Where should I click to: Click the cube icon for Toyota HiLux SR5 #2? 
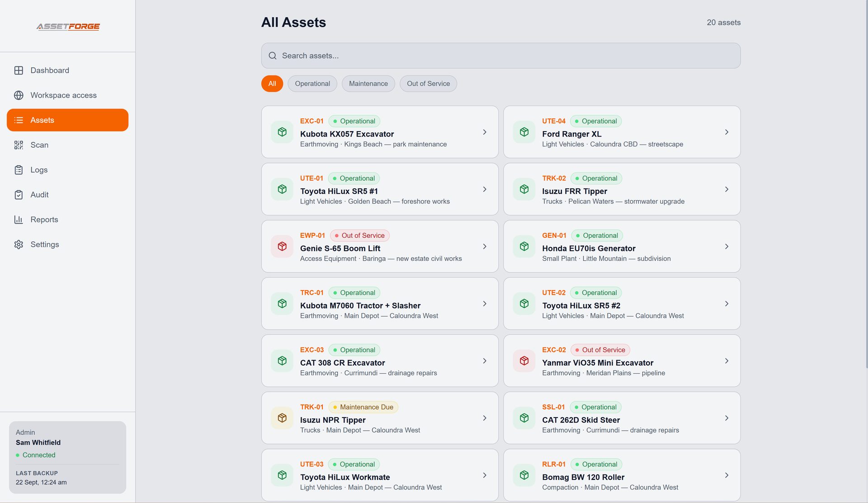click(x=524, y=304)
